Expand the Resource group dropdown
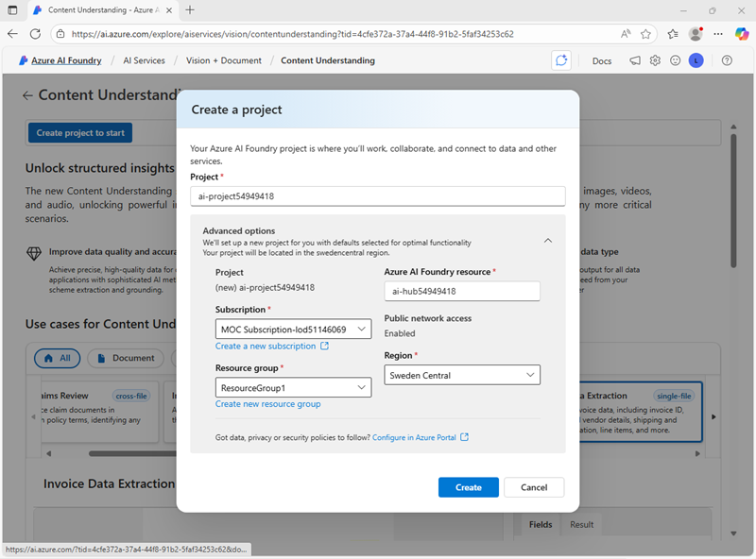The height and width of the screenshot is (559, 756). 293,387
